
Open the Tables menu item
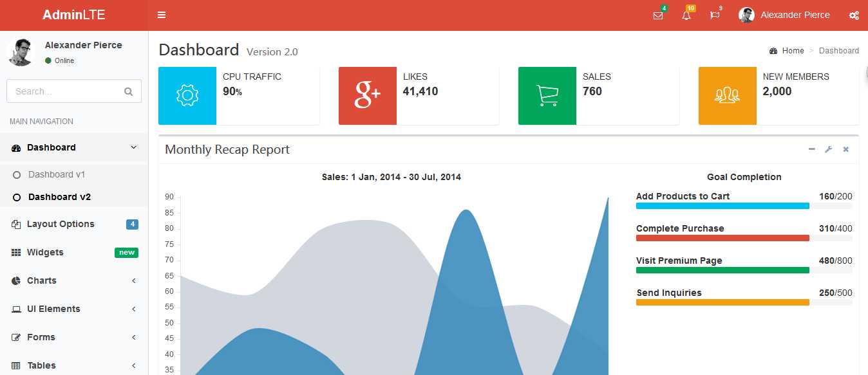[x=74, y=365]
